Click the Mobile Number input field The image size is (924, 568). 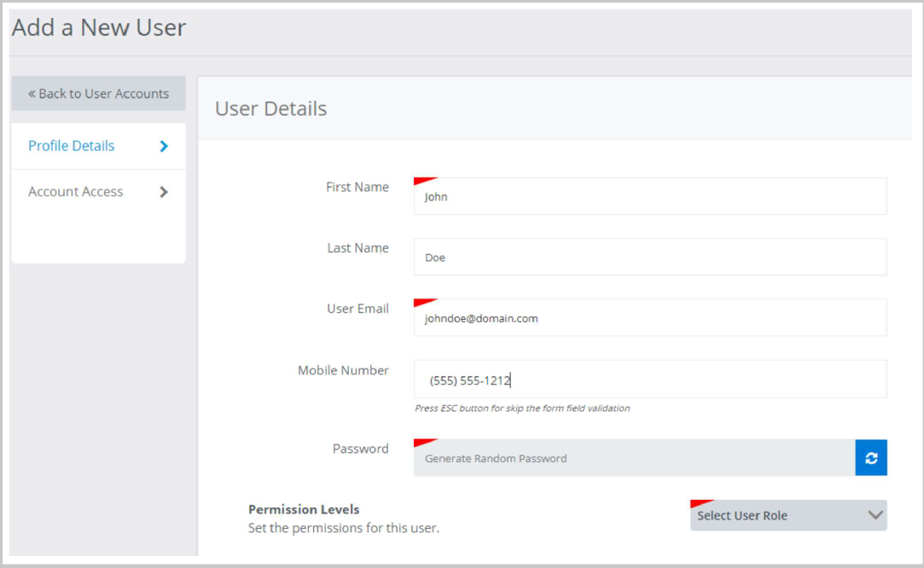click(x=650, y=380)
